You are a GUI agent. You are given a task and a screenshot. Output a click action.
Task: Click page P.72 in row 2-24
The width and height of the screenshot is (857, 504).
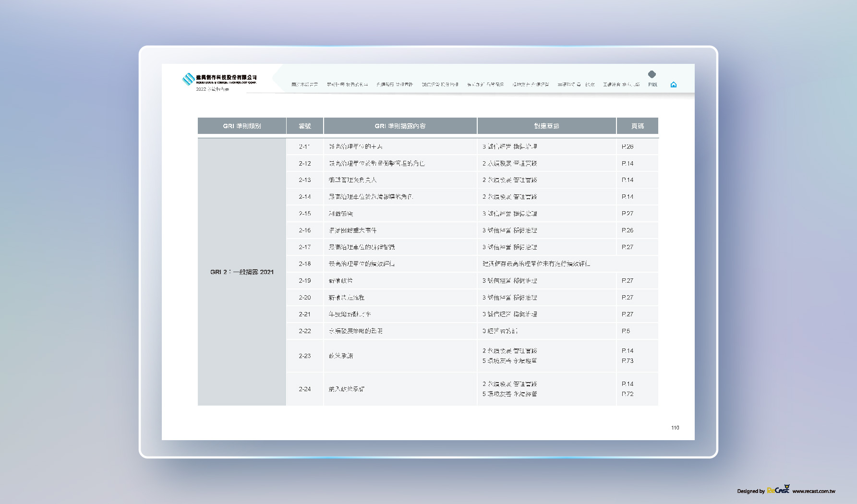tap(628, 394)
